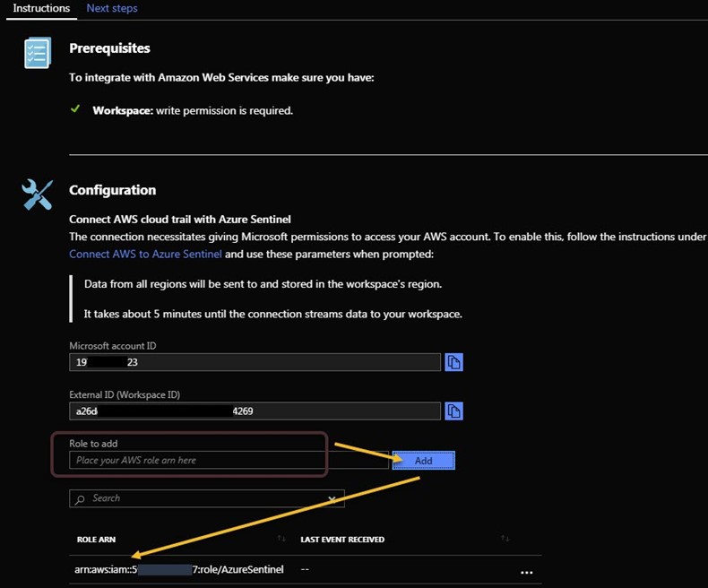
Task: Sort by LAST EVENT RECEIVED column arrows
Action: click(505, 539)
